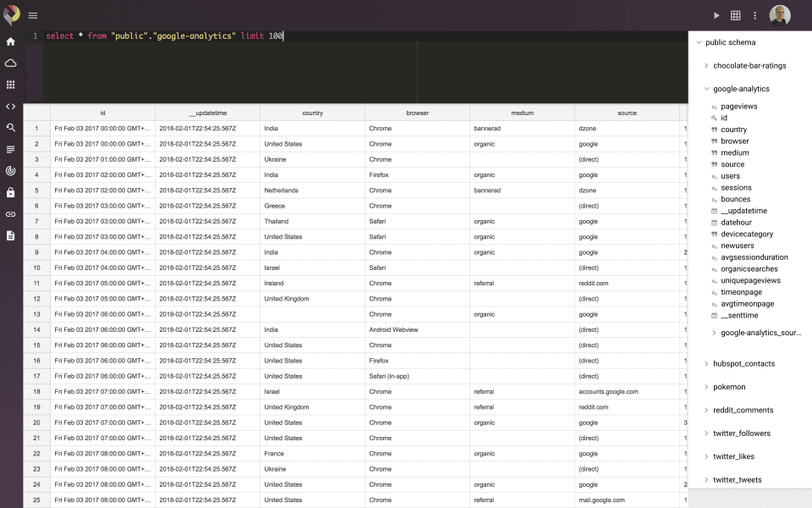Run the SQL query with play button
Screen dimensions: 812x508
(717, 15)
